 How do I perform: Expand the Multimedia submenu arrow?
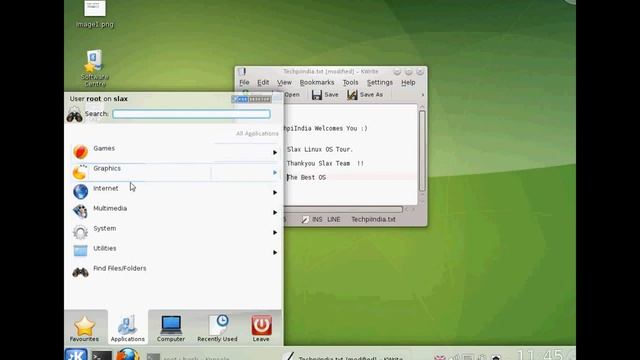(275, 212)
